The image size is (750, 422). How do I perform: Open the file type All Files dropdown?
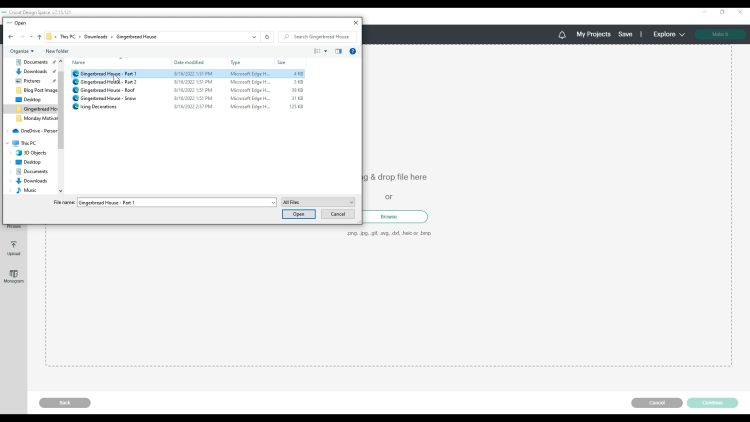[318, 202]
